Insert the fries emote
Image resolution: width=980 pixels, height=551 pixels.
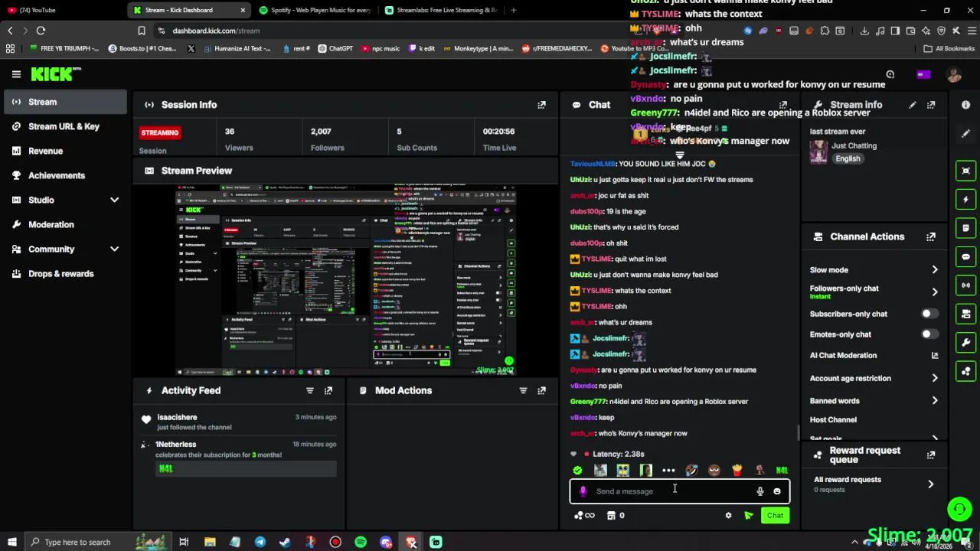tap(737, 471)
